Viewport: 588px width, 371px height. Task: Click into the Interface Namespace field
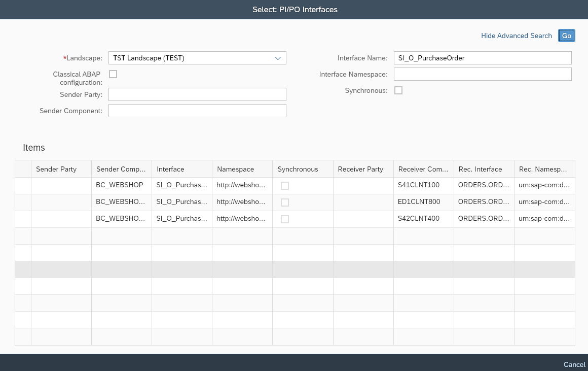(483, 74)
